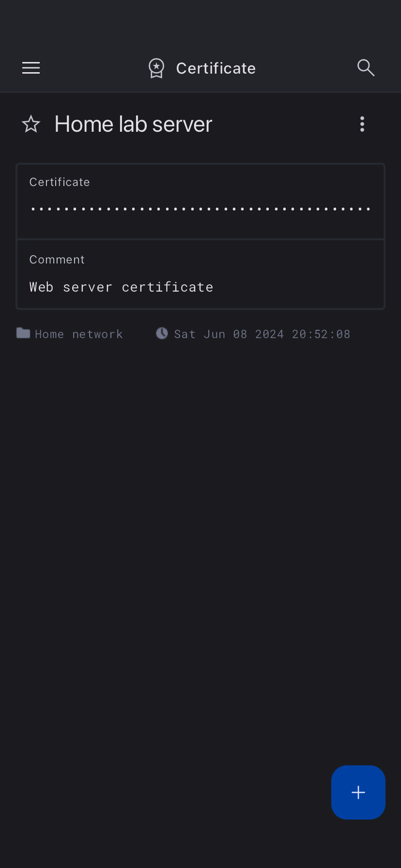Screen dimensions: 401x868
Task: Click the certificate ribbon badge icon
Action: coord(156,68)
